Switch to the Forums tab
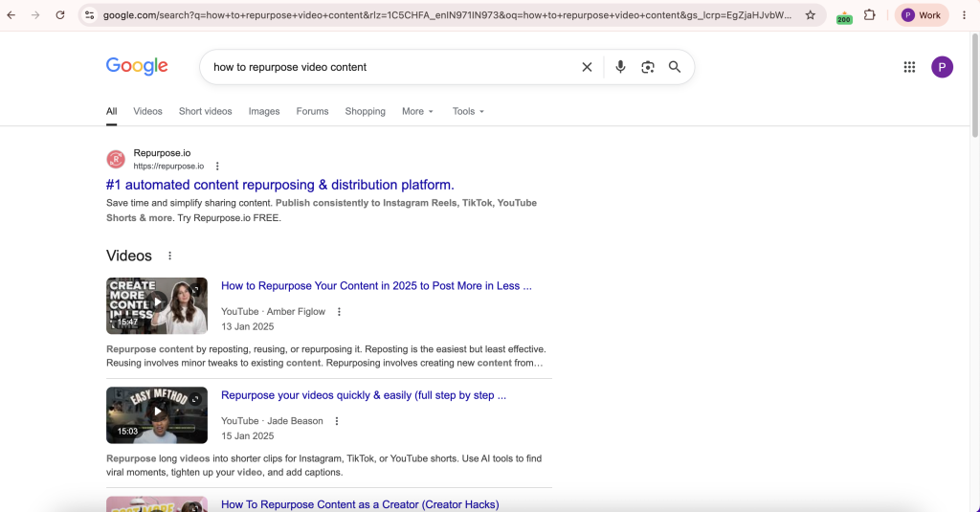 coord(312,111)
